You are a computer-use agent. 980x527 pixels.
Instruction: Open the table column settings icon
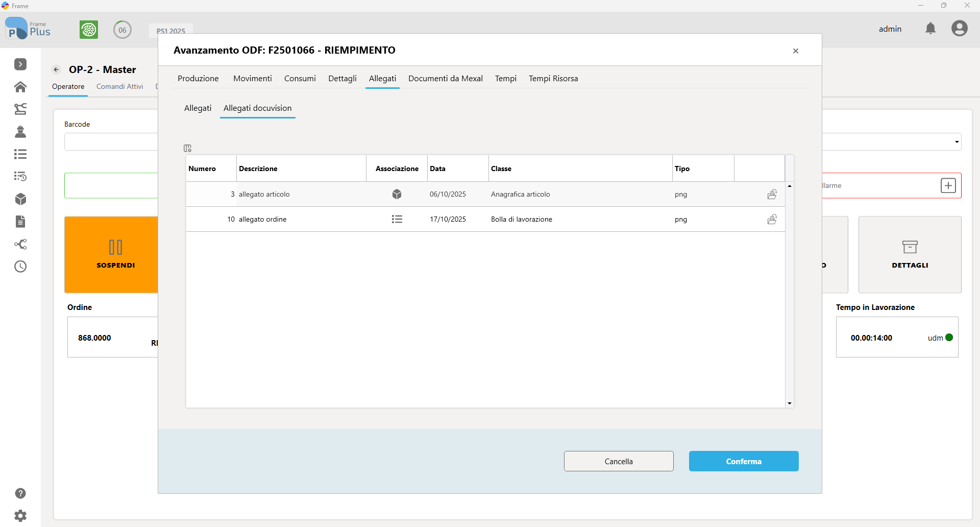click(187, 148)
